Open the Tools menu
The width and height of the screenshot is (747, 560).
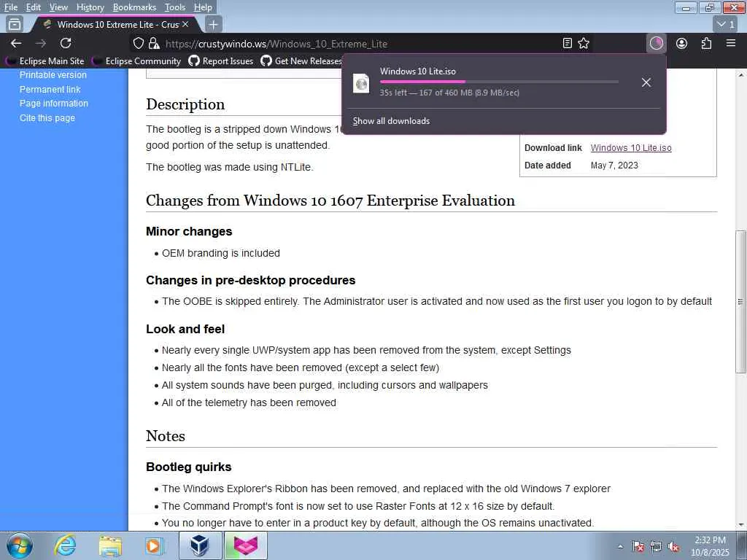pyautogui.click(x=175, y=7)
